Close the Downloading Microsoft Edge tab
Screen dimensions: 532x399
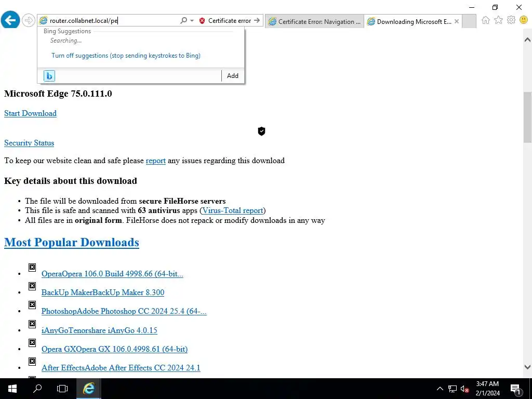click(x=457, y=21)
